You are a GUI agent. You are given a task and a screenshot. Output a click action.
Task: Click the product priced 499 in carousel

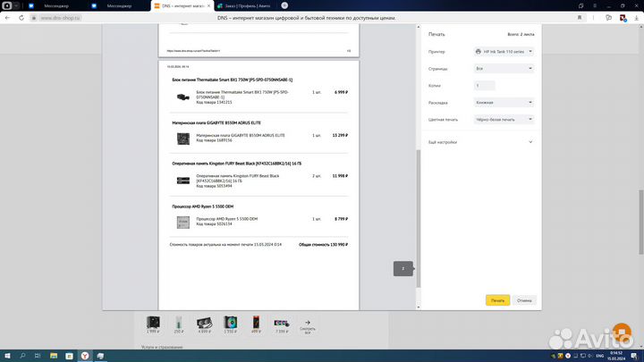tap(256, 324)
